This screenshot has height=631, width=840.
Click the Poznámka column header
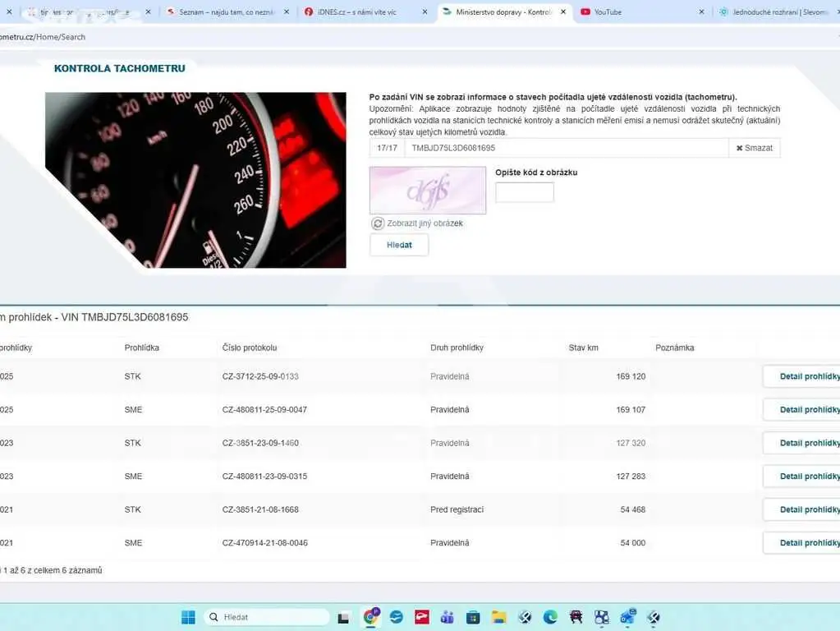coord(674,348)
